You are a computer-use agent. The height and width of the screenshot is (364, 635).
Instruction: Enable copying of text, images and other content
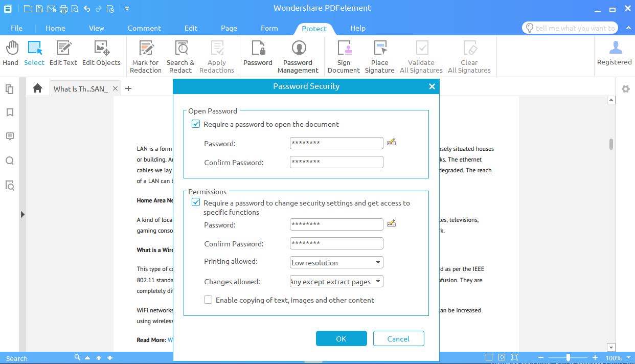point(208,300)
